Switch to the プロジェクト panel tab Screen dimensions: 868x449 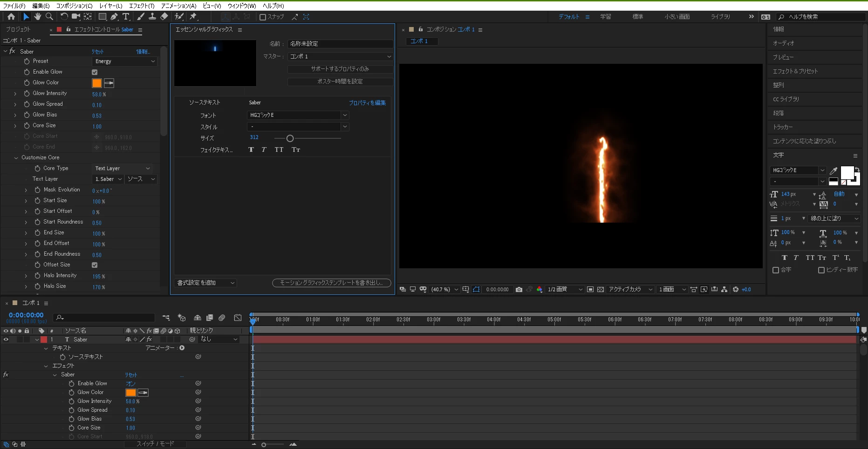18,29
